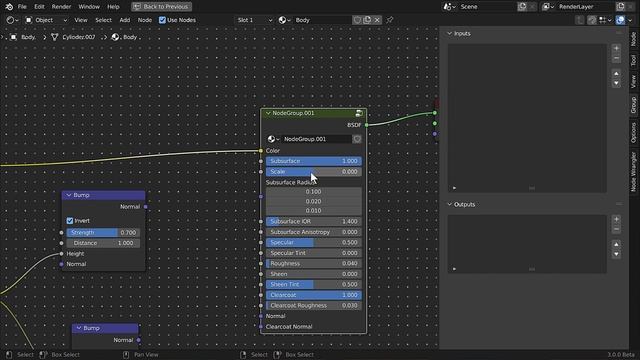Toggle fake user shield on NodeGroup.001

click(357, 139)
